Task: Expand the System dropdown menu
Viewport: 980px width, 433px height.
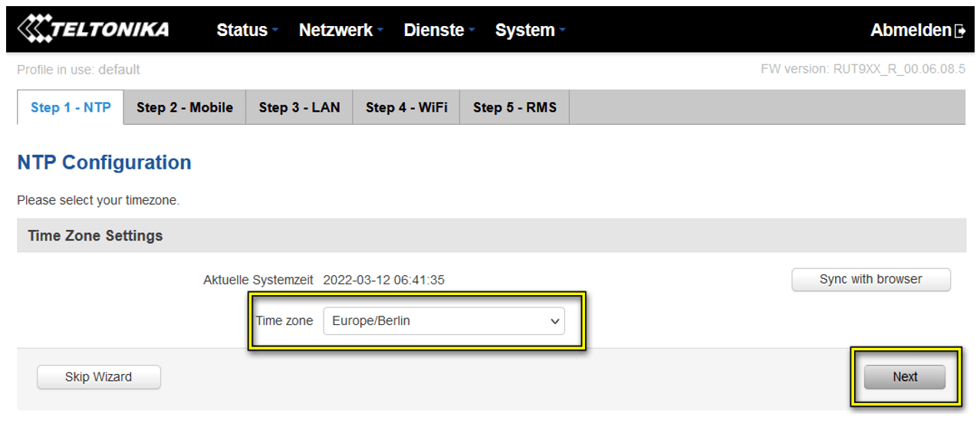Action: coord(529,31)
